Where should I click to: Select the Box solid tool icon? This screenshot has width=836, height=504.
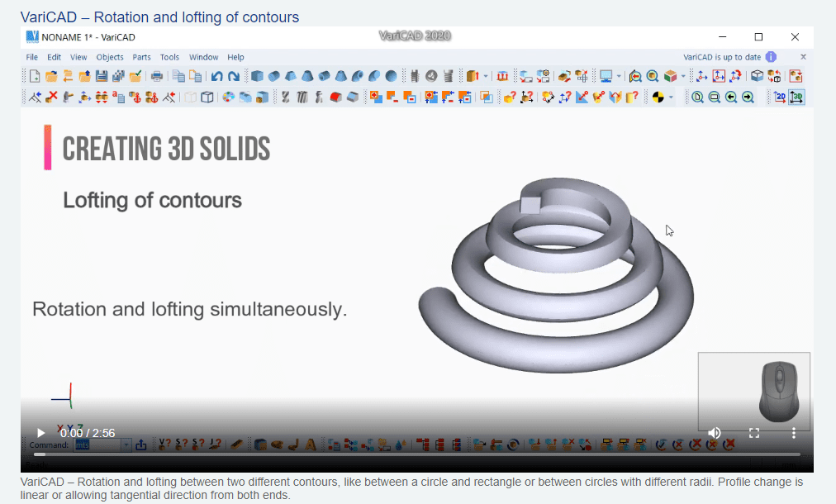pos(257,76)
